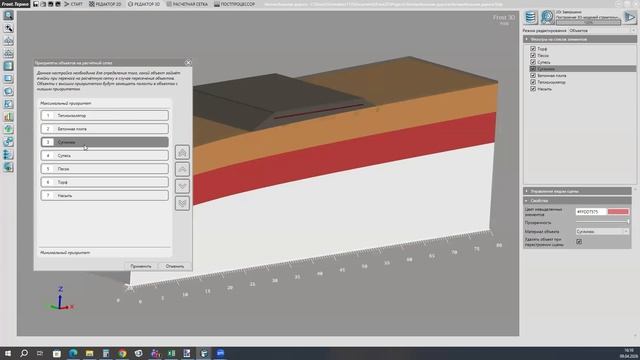Toggle the Теплоизолятор checkbox in filter list
The width and height of the screenshot is (640, 360).
tap(533, 82)
